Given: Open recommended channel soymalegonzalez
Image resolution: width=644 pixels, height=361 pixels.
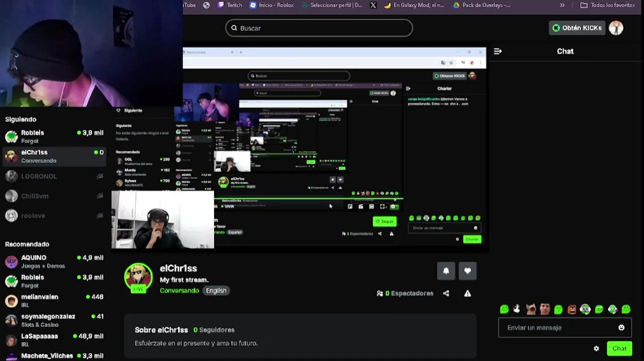Looking at the screenshot, I should coord(54,320).
